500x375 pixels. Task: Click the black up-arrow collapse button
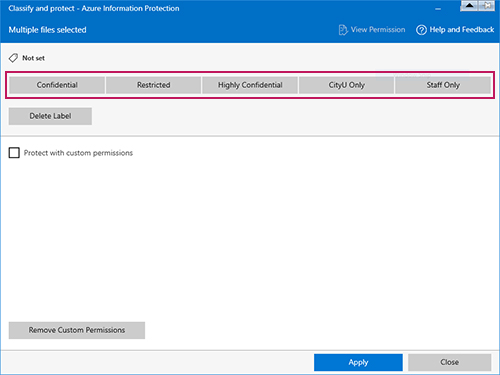[x=469, y=6]
